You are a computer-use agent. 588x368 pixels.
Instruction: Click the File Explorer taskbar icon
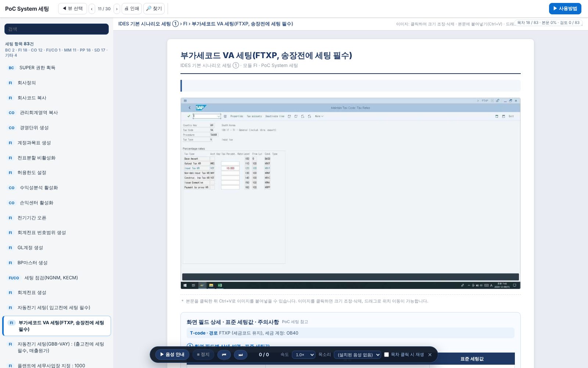211,285
